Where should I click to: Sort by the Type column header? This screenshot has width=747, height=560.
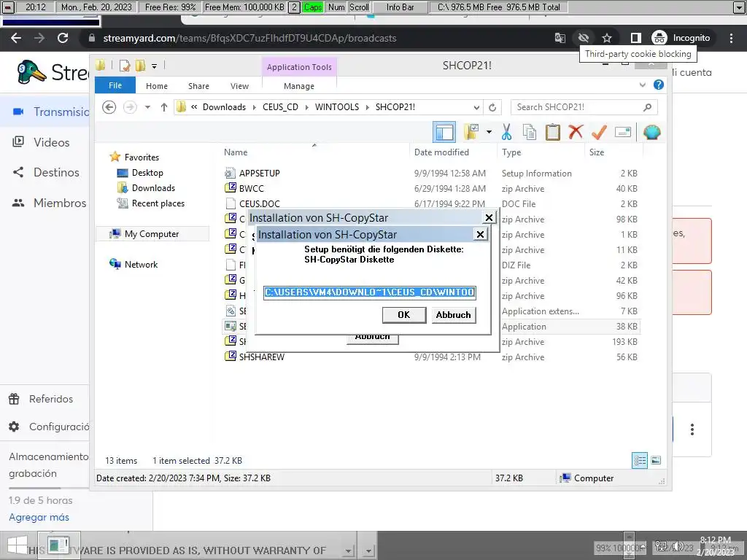[511, 152]
